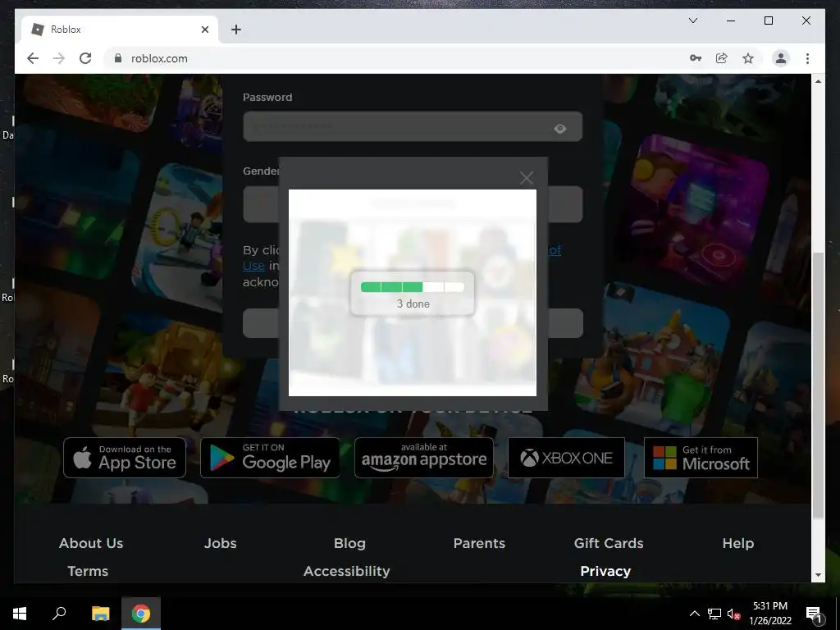Image resolution: width=840 pixels, height=630 pixels.
Task: Click the 3 done progress bar
Action: [413, 287]
